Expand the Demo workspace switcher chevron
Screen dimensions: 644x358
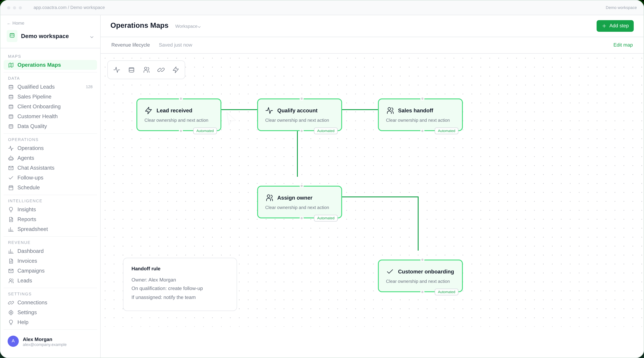[92, 37]
